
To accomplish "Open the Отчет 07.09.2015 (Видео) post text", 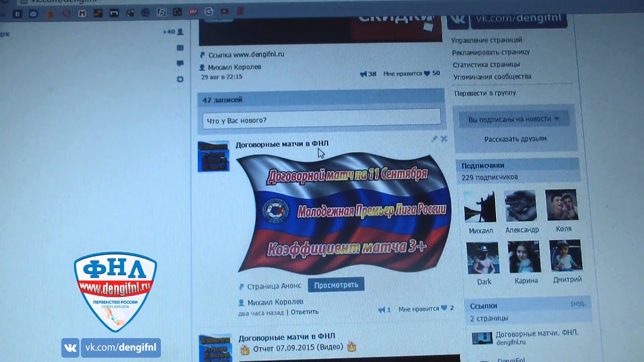I will pos(298,347).
